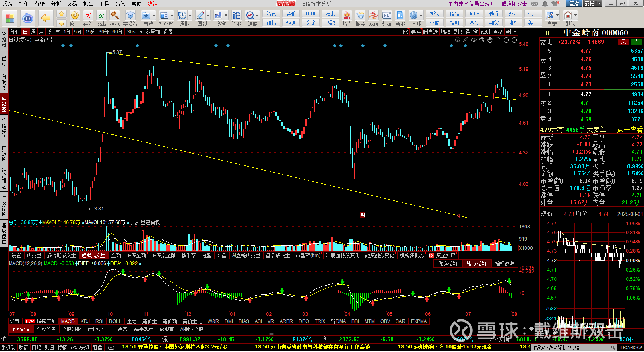644x352 pixels.
Task: Click the yellow up arrow icon
Action: [62, 14]
